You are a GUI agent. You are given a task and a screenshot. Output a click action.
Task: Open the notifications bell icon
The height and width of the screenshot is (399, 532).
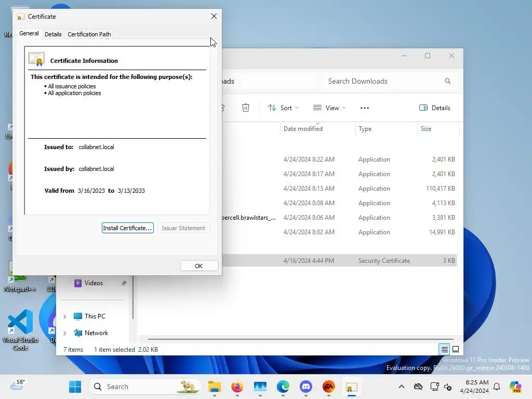[x=497, y=387]
